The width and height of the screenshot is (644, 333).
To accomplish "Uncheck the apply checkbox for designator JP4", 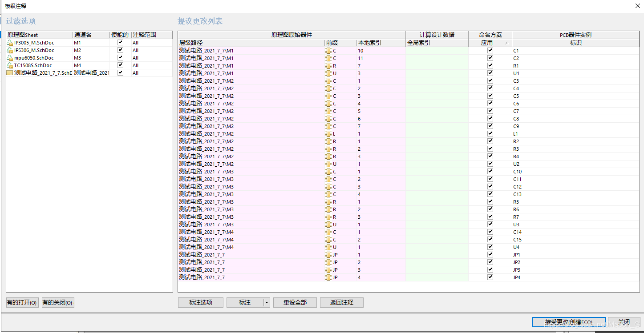I will point(490,277).
